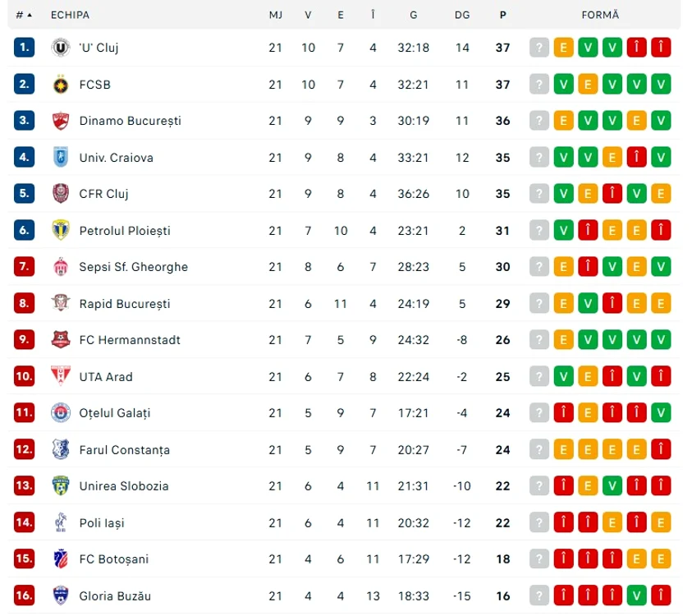
Task: Click the UTA Arad team badge
Action: [x=61, y=376]
